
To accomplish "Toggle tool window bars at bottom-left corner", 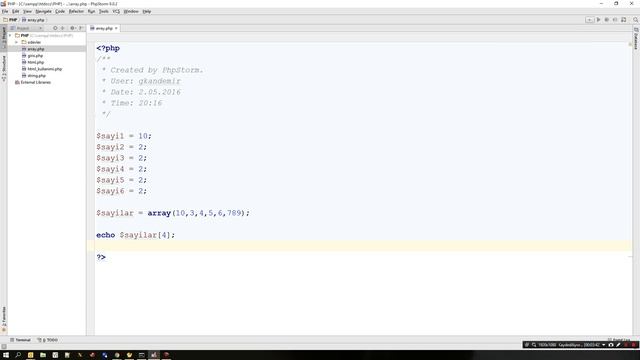I will tap(4, 347).
